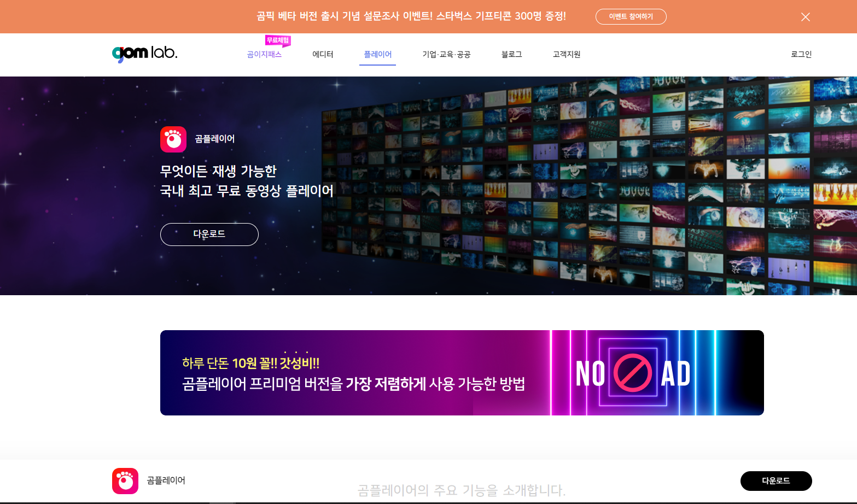Screen dimensions: 857x504
Task: Open the 에디터 menu
Action: (x=323, y=55)
